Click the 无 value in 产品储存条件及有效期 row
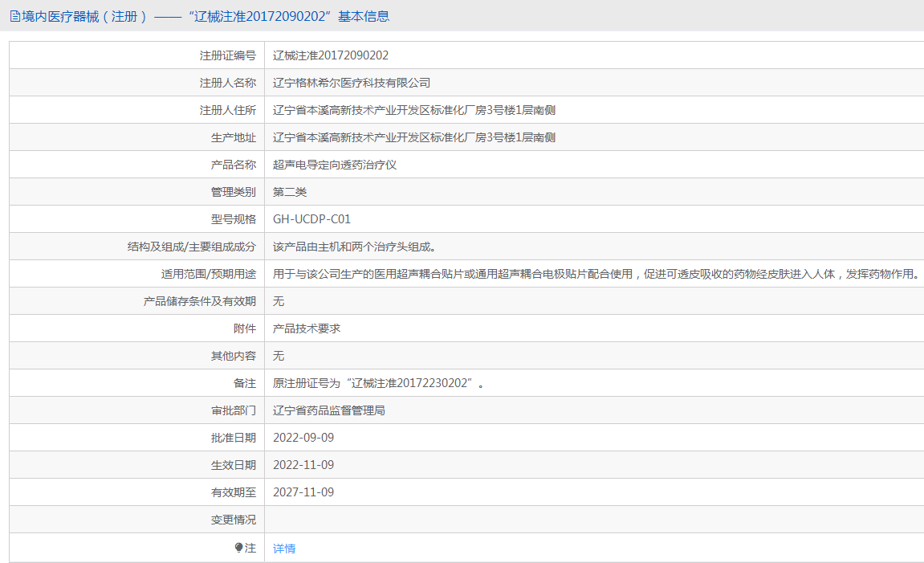Viewport: 924px width, 563px height. [279, 301]
